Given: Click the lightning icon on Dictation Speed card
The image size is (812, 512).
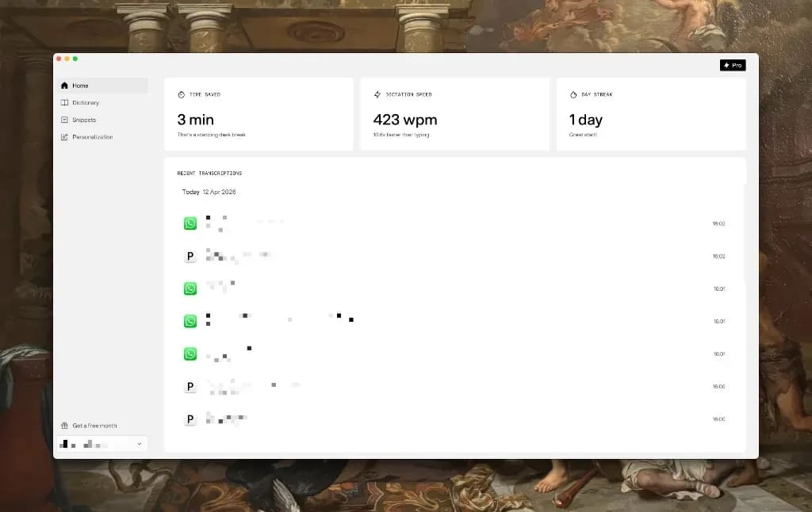Looking at the screenshot, I should point(377,95).
